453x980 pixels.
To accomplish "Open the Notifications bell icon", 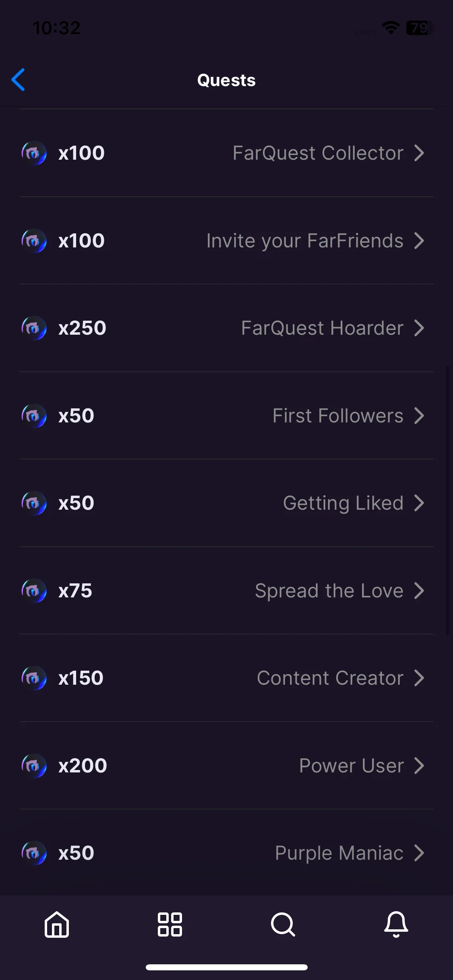I will click(396, 924).
